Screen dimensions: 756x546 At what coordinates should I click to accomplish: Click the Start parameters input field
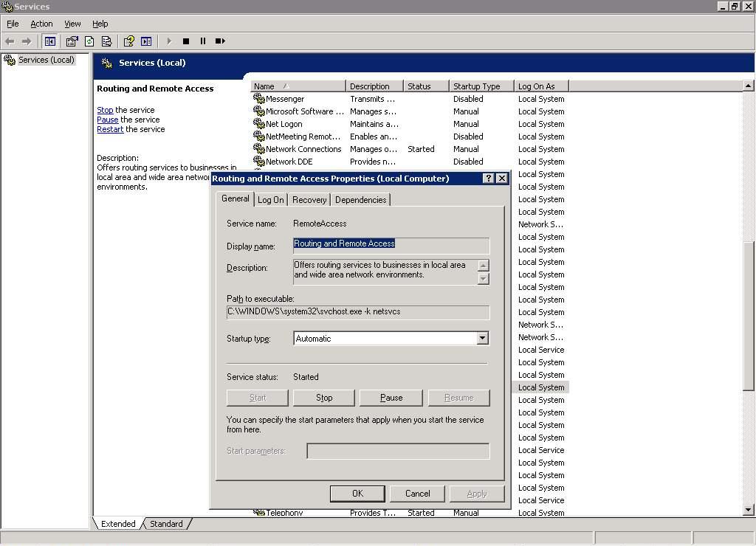coord(398,451)
